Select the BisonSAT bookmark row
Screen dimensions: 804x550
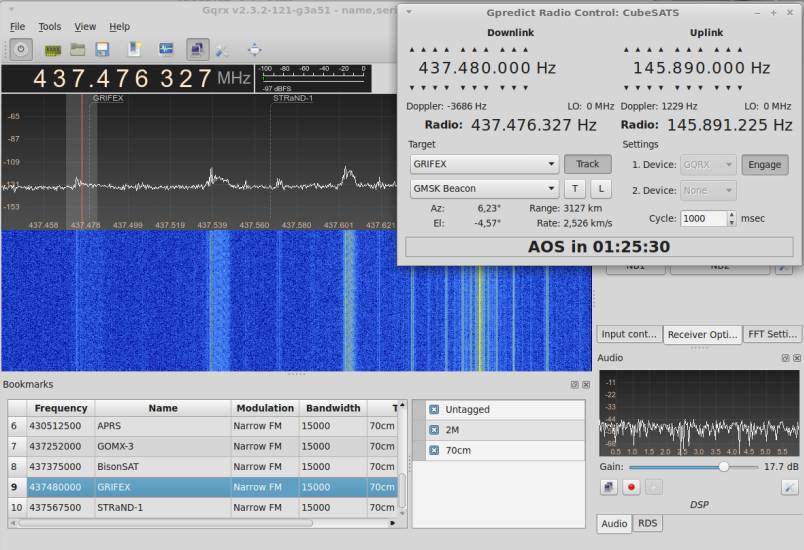coord(203,467)
